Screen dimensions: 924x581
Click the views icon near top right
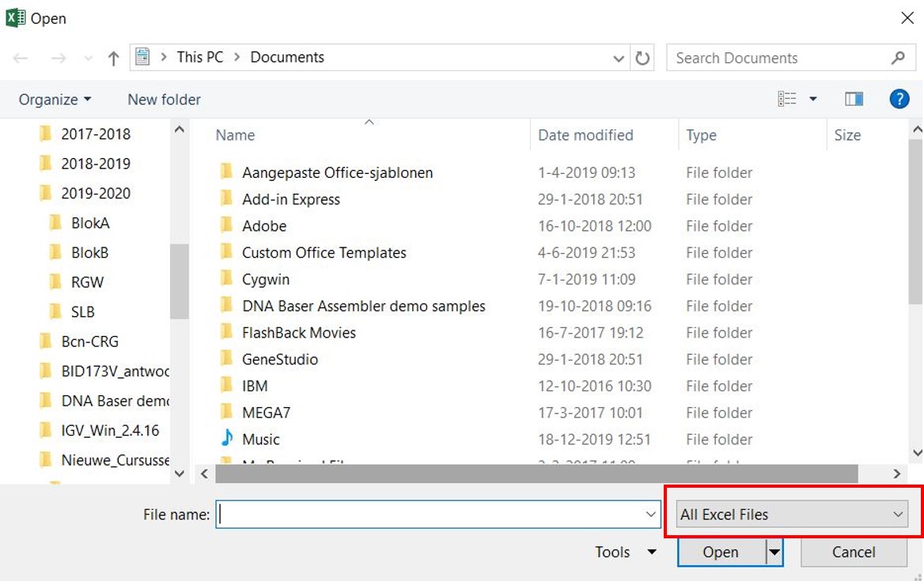click(792, 98)
